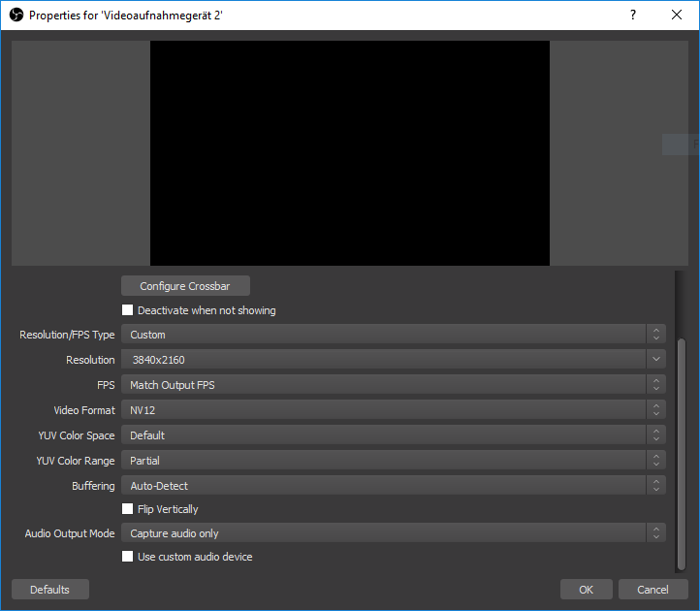Click the YUV Color Space label
The image size is (700, 611).
[x=77, y=435]
